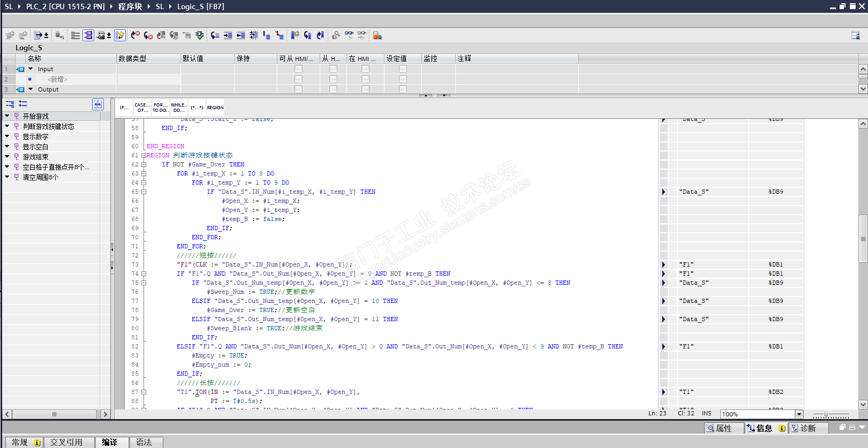Click the compile check-mark icon in the toolbar

click(200, 35)
